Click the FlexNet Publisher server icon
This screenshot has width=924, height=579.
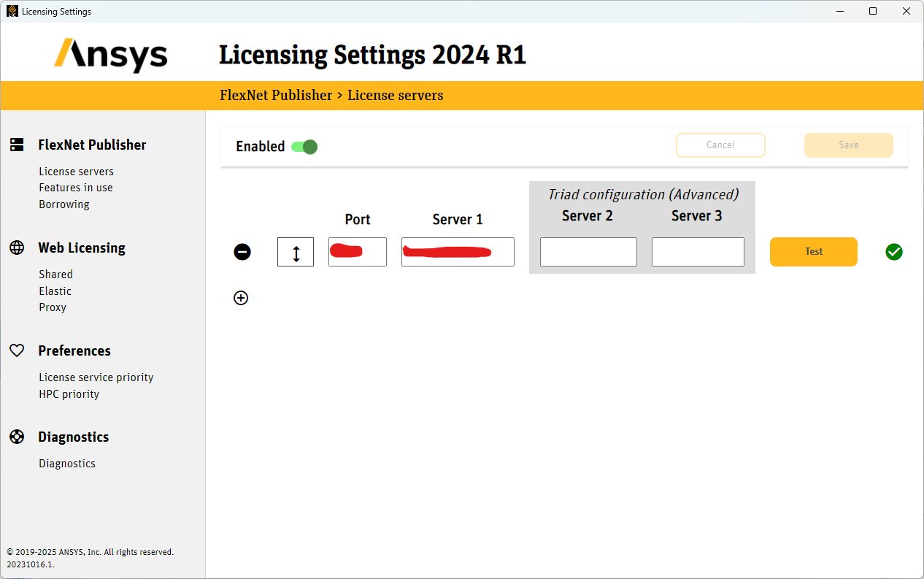click(17, 145)
